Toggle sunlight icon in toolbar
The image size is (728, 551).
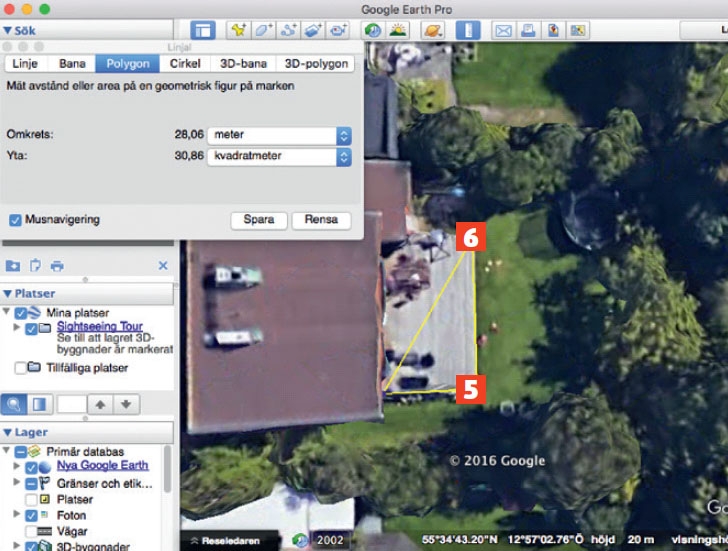[398, 31]
